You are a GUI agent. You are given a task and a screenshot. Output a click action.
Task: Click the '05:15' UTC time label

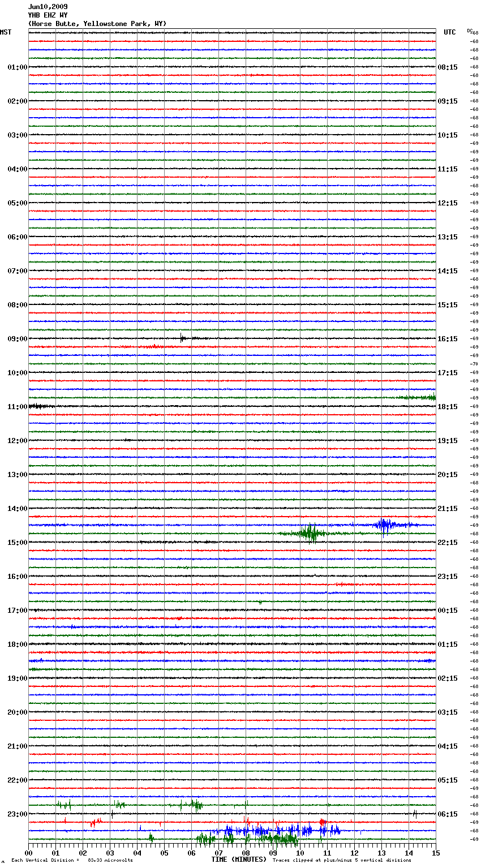[448, 780]
